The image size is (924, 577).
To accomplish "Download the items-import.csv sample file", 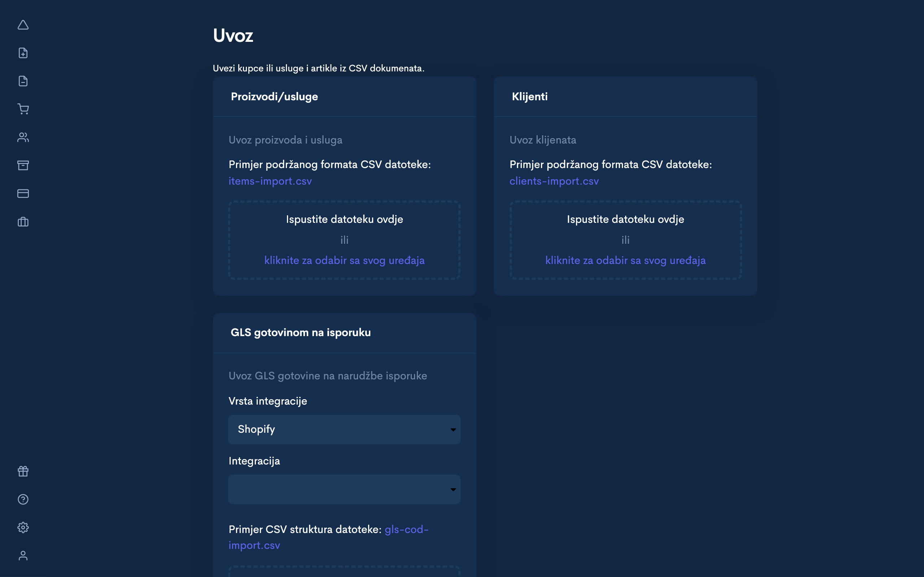I will tap(270, 181).
